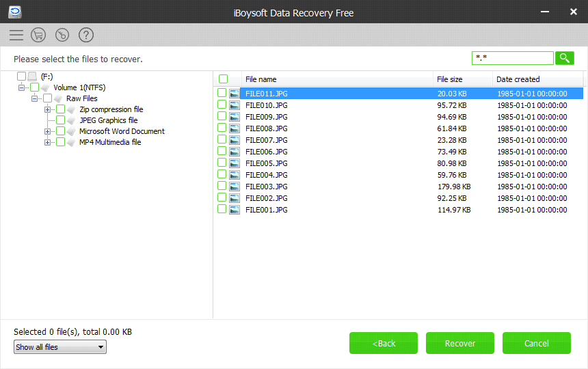Select the FILE006.JPG file name
Screen dimensions: 588x369
pos(266,152)
